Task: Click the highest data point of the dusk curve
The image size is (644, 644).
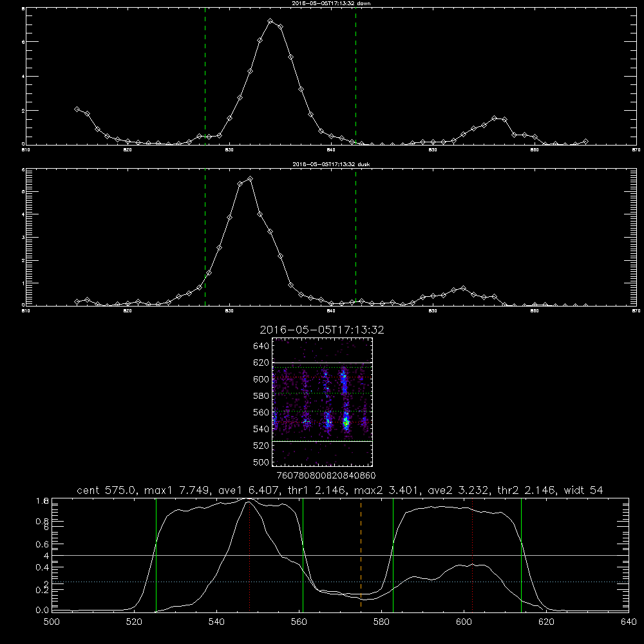Action: pos(250,178)
